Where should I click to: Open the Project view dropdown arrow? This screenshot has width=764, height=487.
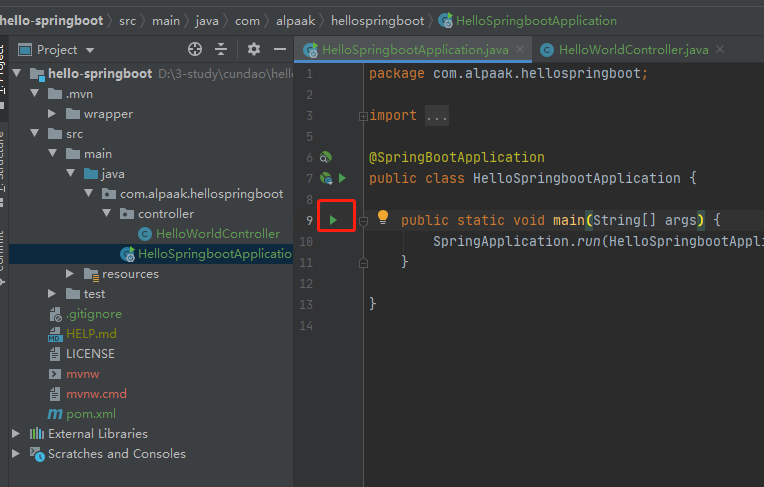[x=90, y=50]
